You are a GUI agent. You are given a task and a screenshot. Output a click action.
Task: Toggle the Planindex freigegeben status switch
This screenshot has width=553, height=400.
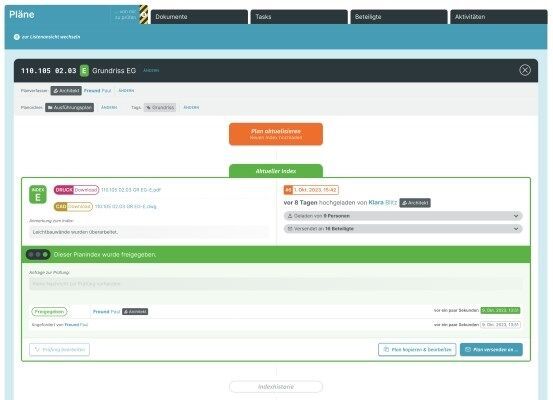coord(38,254)
